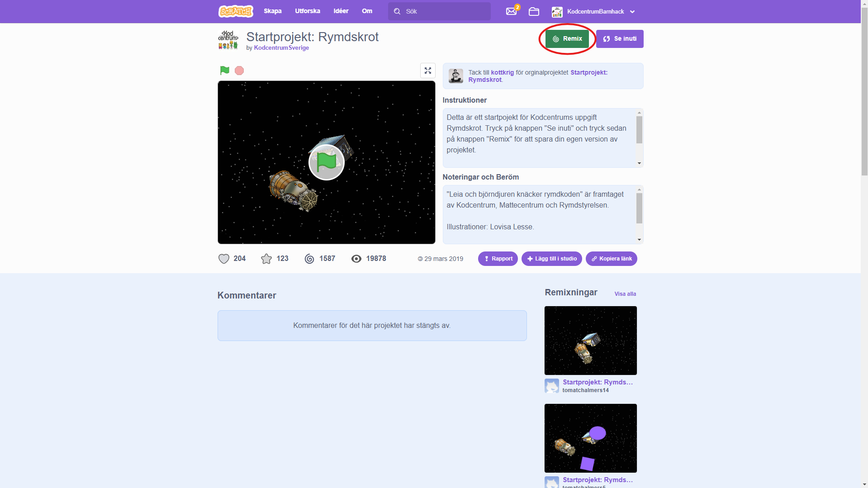Love the project with the heart icon
The height and width of the screenshot is (488, 868).
[224, 259]
